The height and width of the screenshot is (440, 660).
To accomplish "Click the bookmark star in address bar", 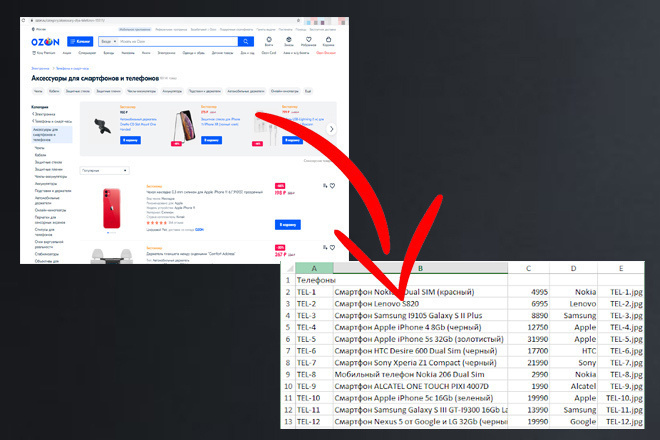I will [x=298, y=20].
